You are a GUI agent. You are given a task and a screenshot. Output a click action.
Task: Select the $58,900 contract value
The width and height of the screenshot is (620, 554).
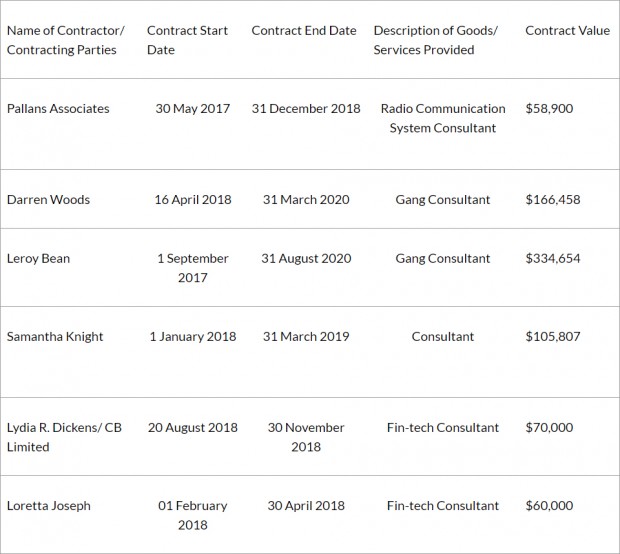(x=549, y=108)
